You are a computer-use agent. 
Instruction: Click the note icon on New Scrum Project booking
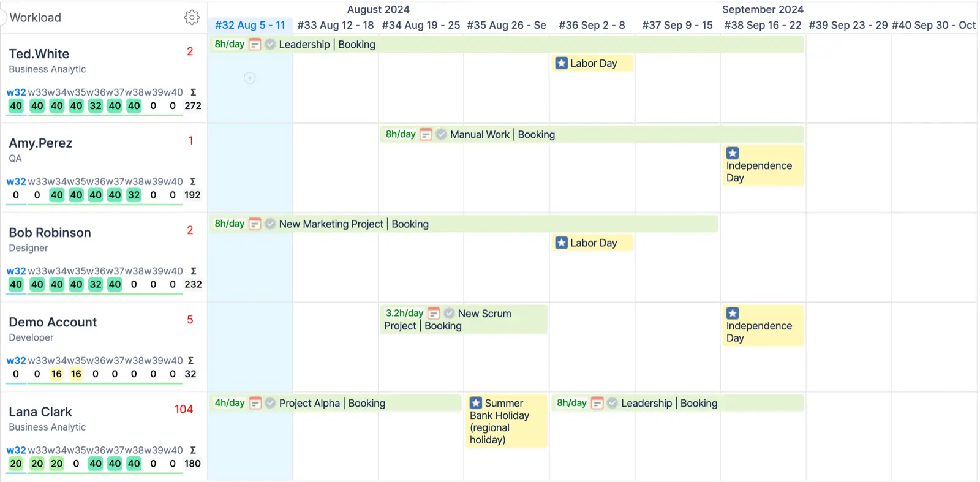pos(434,313)
